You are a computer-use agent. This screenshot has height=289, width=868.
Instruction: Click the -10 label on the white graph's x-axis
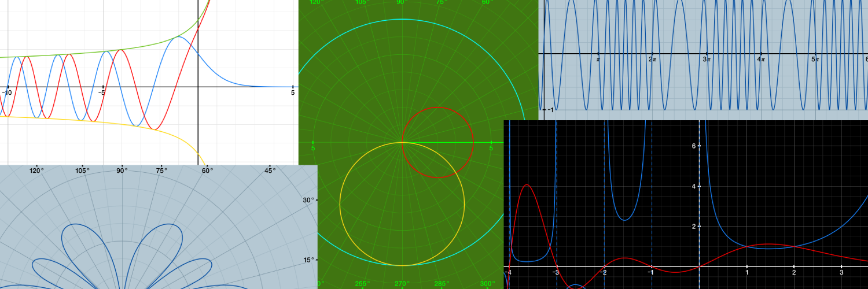(7, 92)
